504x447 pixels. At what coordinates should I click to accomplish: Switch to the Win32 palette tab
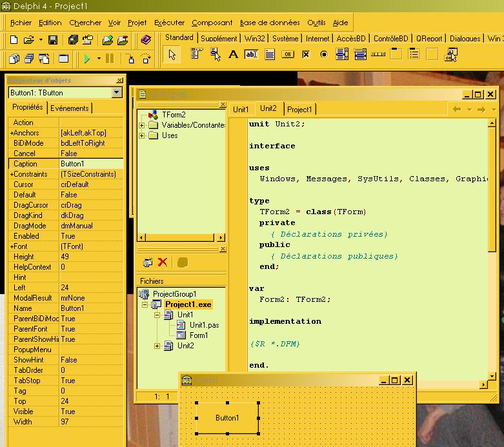(254, 39)
